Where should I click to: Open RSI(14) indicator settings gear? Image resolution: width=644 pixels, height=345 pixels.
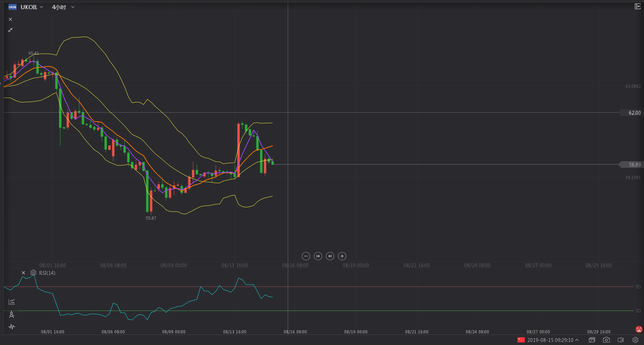(x=33, y=273)
